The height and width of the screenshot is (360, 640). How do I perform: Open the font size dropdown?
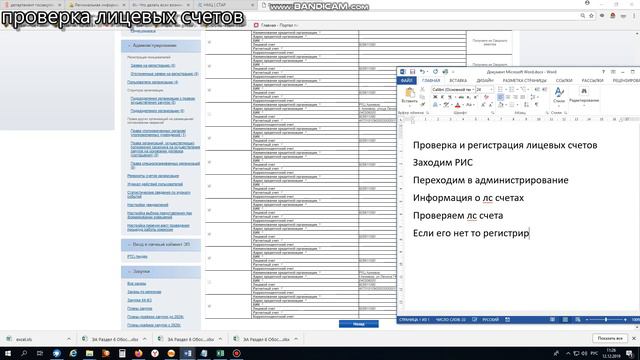point(491,89)
